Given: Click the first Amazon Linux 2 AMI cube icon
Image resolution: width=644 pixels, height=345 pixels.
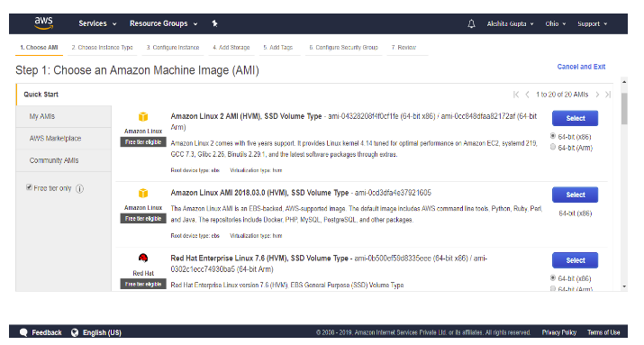Looking at the screenshot, I should coord(143,116).
